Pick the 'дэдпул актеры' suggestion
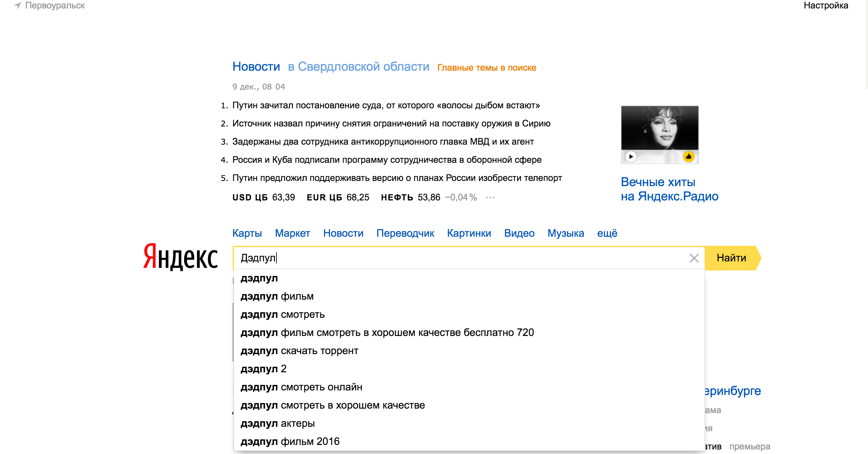 click(x=278, y=423)
